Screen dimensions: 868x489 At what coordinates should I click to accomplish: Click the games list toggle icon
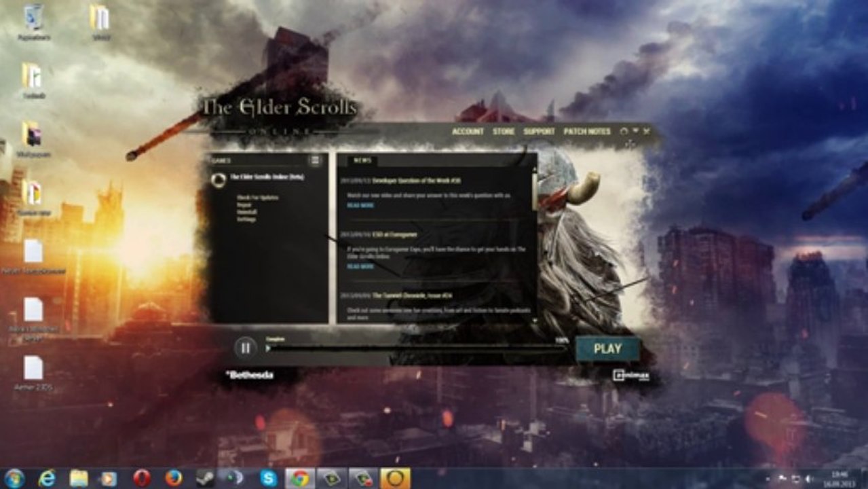pos(315,160)
